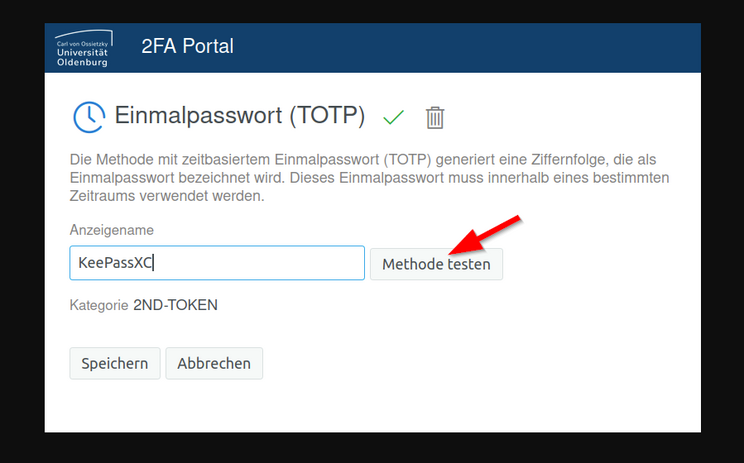This screenshot has height=463, width=744.
Task: Select the "2ND-TOKEN" category value
Action: tap(175, 305)
